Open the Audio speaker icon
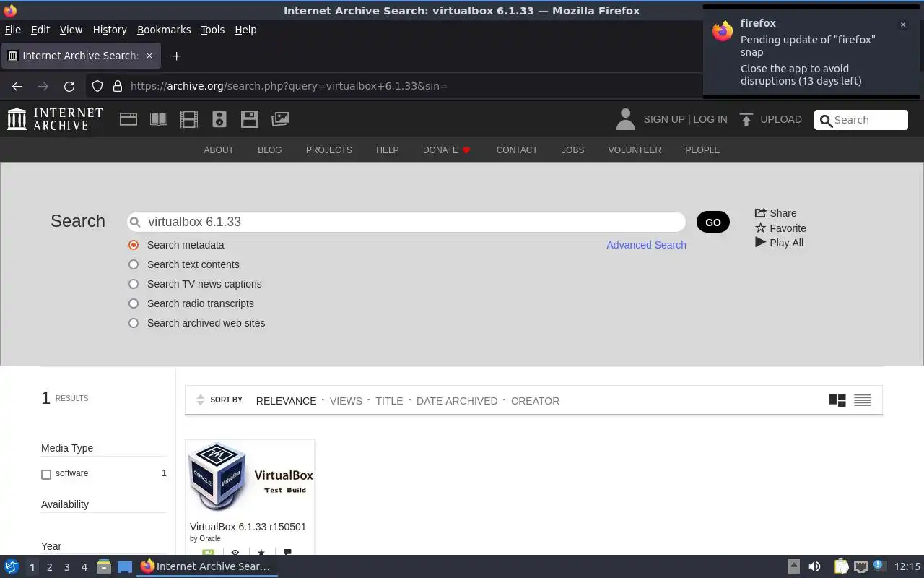This screenshot has width=924, height=578. tap(219, 119)
